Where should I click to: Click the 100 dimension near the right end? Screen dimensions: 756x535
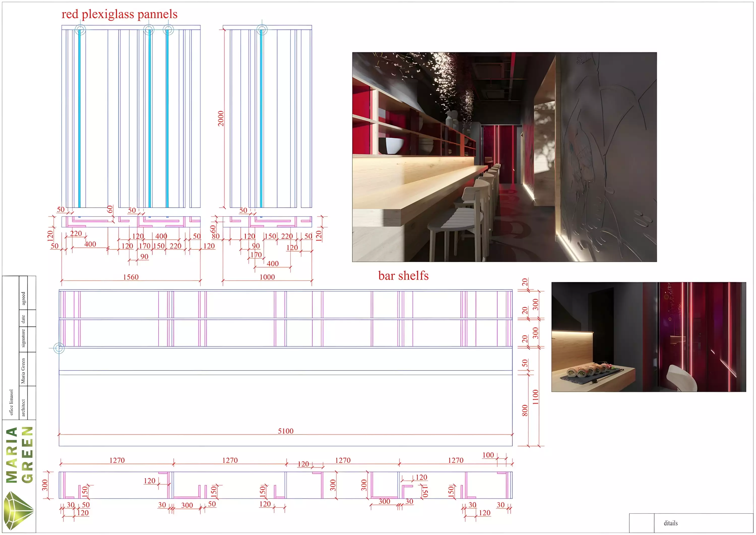click(x=488, y=455)
